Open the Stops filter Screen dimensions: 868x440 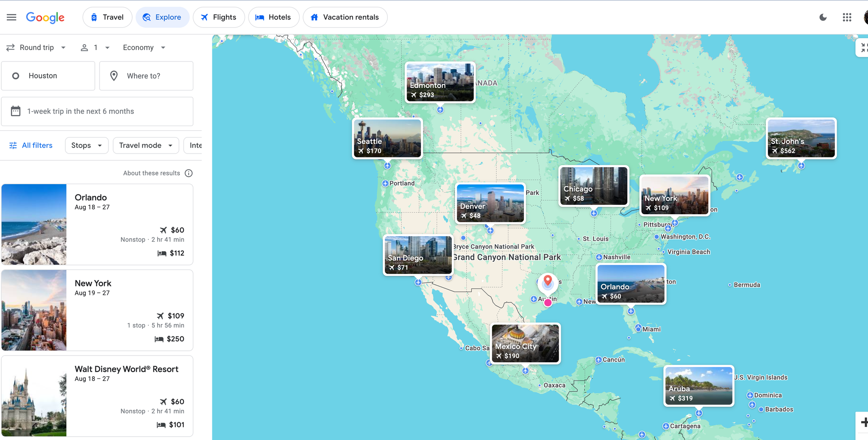(x=86, y=145)
